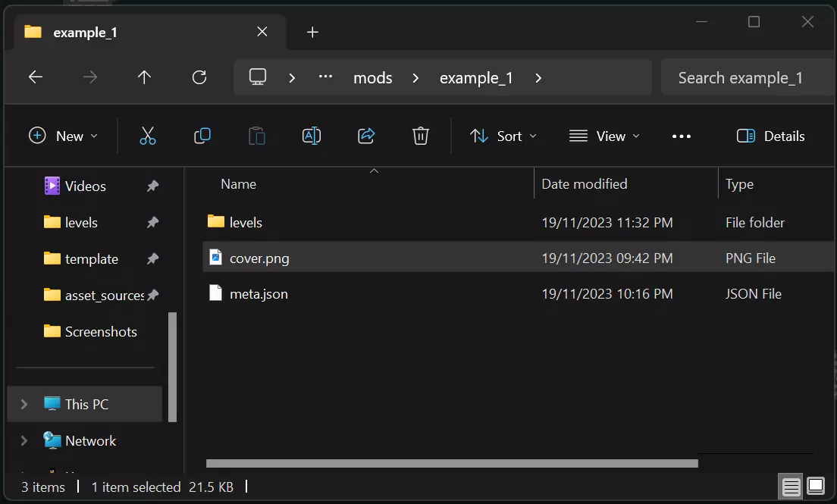Click the cover.png filename

coord(259,258)
